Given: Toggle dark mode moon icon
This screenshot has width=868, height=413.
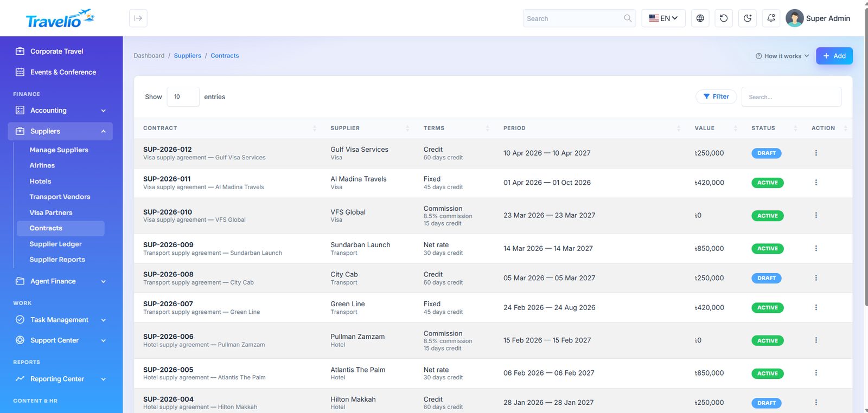Looking at the screenshot, I should click(748, 18).
